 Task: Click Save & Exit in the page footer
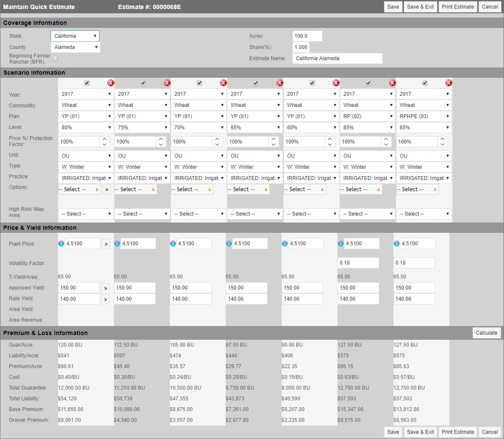coord(421,432)
